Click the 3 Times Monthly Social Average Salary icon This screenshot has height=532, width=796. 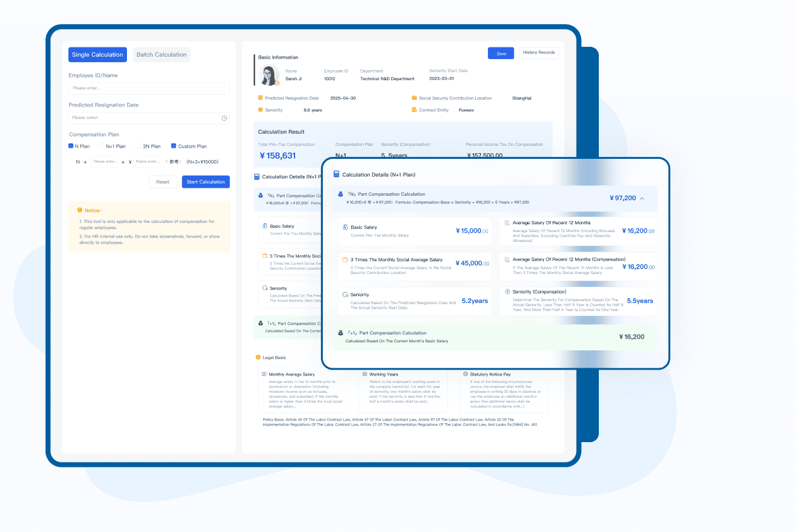[x=345, y=260]
